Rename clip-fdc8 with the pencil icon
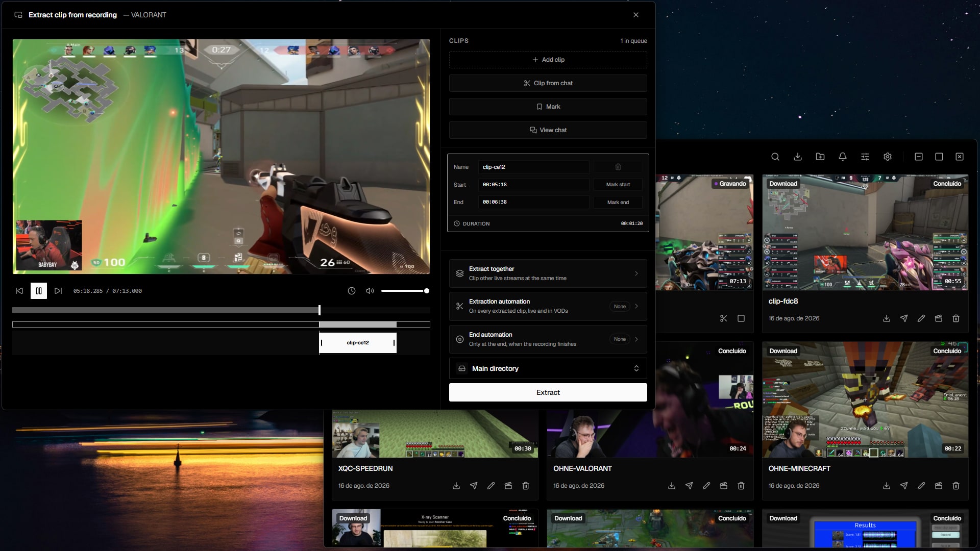980x551 pixels. click(921, 318)
